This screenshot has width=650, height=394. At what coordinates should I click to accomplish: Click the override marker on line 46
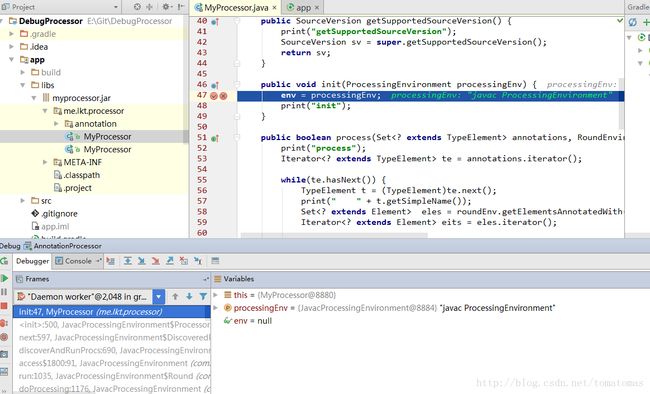(215, 85)
